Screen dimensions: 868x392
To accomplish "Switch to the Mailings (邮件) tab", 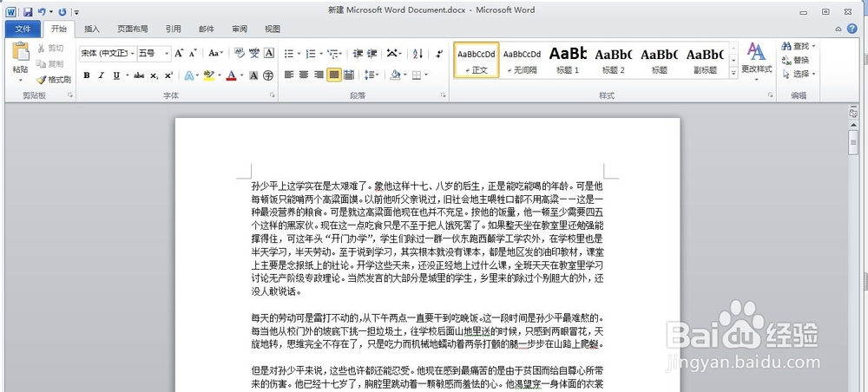I will click(x=207, y=29).
